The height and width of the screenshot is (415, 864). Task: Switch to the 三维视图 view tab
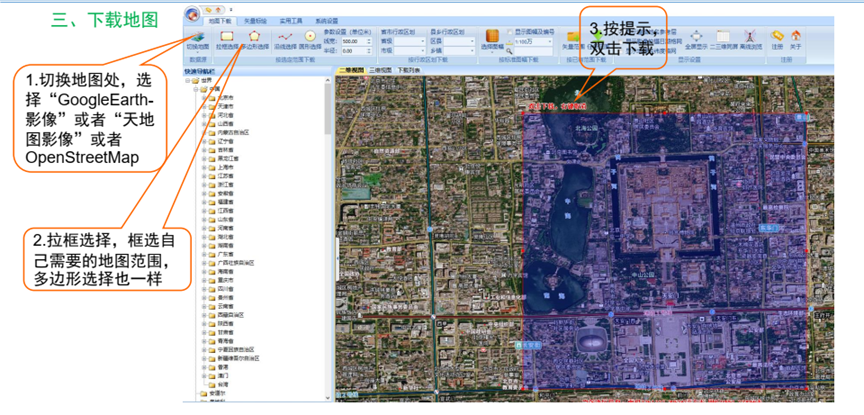click(380, 70)
